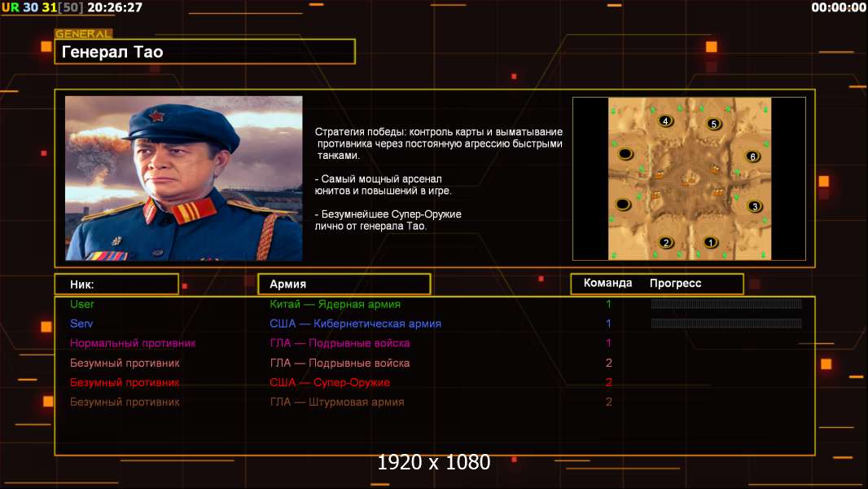Viewport: 868px width, 489px height.
Task: Select the player name "Serv"
Action: [81, 324]
